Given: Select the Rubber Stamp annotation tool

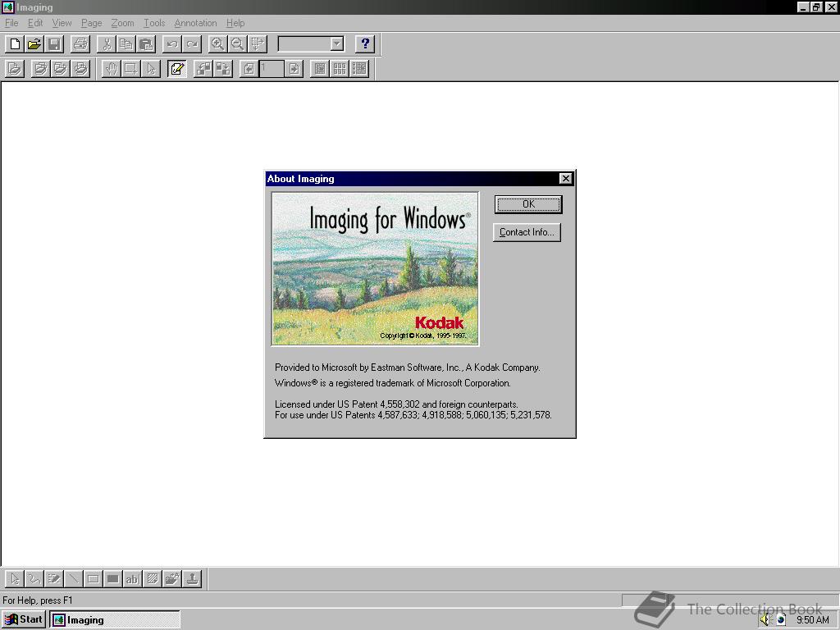Looking at the screenshot, I should (192, 578).
